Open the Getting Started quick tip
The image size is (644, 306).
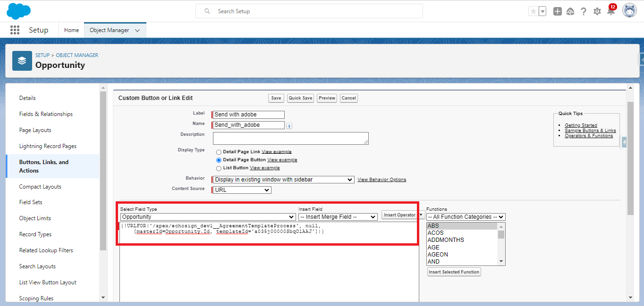coord(581,125)
